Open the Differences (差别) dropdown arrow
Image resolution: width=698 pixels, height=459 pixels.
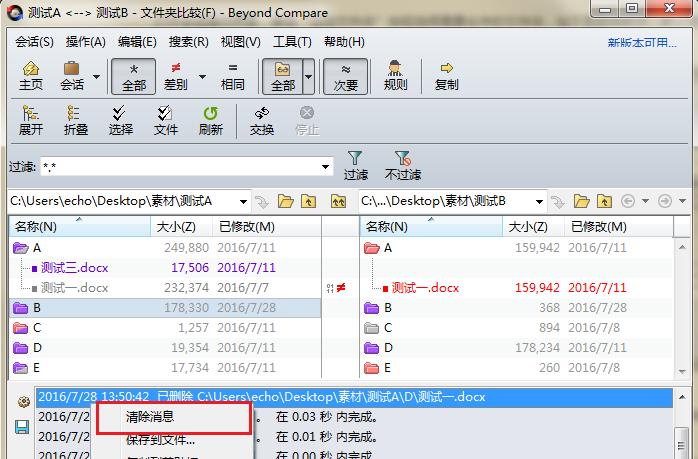pos(202,77)
